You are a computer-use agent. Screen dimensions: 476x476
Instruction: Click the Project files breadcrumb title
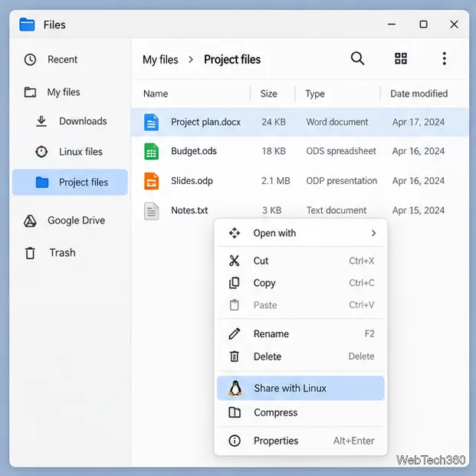[232, 60]
